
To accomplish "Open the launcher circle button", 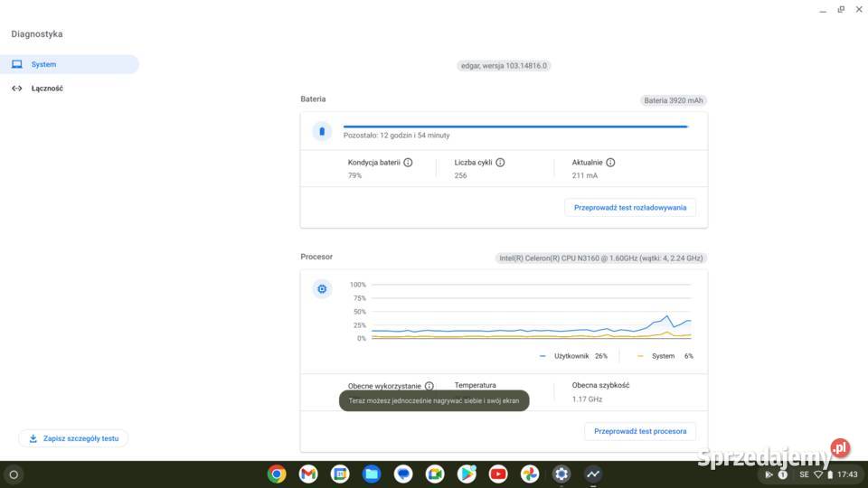I will click(14, 474).
